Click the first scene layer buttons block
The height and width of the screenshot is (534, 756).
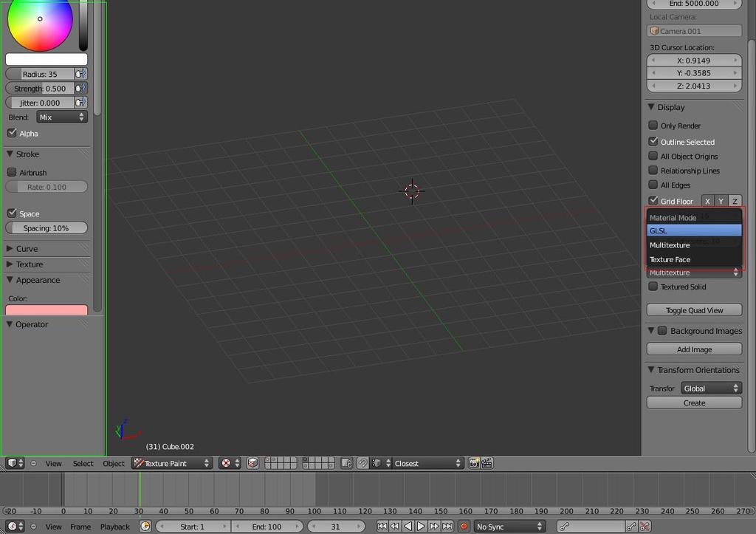pyautogui.click(x=281, y=463)
